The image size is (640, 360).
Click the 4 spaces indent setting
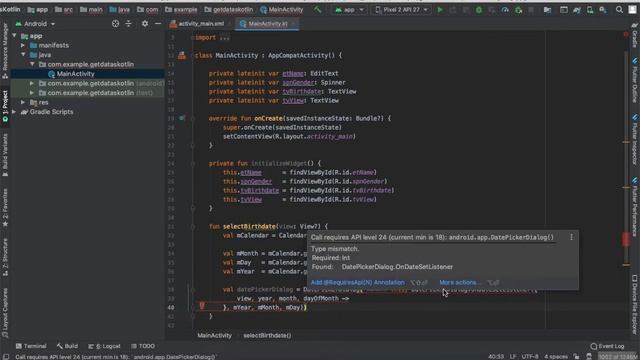(556, 356)
